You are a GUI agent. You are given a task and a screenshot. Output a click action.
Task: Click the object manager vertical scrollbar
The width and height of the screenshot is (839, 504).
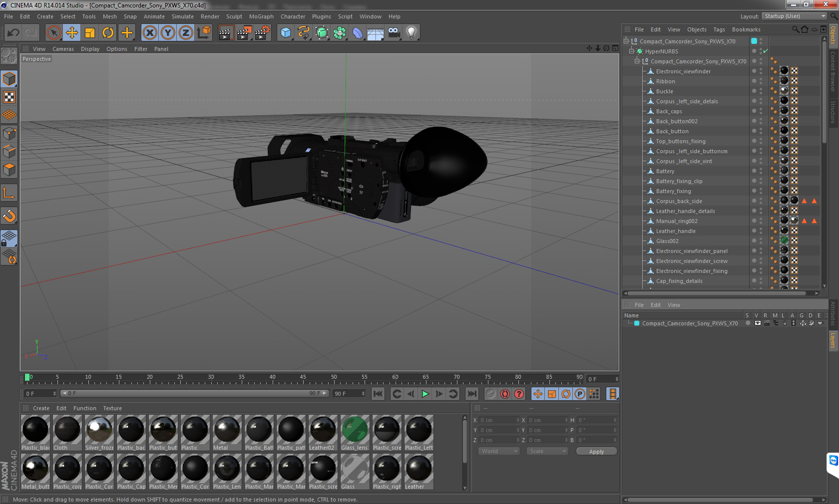coord(824,91)
